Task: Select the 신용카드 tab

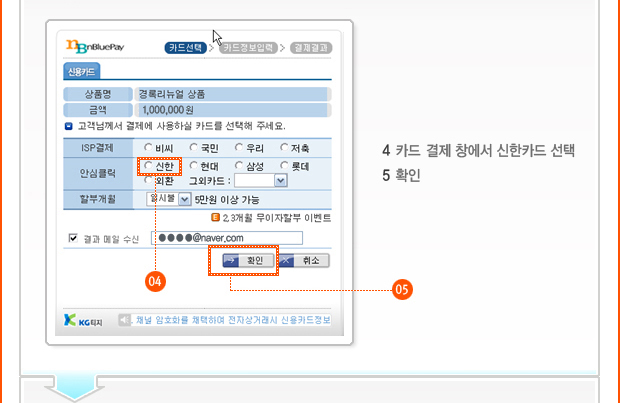Action: coord(81,71)
